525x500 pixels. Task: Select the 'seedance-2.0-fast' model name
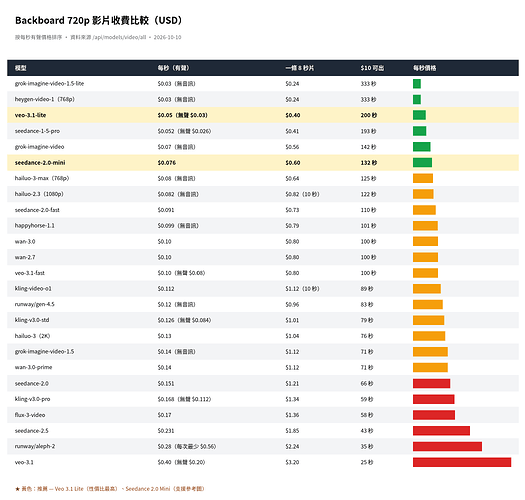(x=37, y=210)
